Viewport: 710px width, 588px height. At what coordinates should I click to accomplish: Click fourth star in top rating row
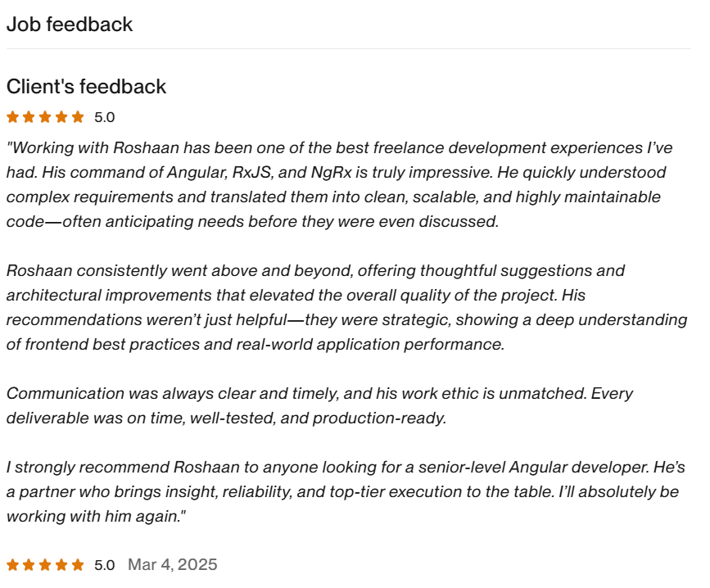click(61, 116)
